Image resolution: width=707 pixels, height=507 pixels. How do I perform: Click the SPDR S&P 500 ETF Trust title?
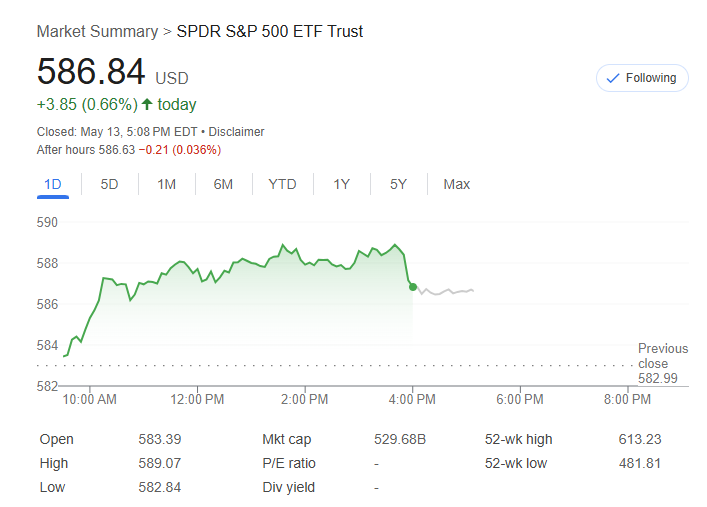(270, 32)
